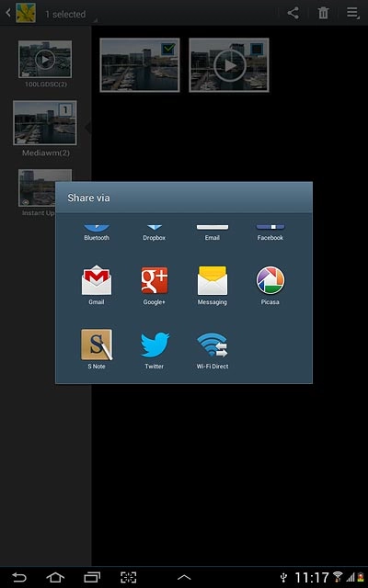Viewport: 368px width, 588px height.
Task: Open the overflow menu in top bar
Action: pos(352,13)
